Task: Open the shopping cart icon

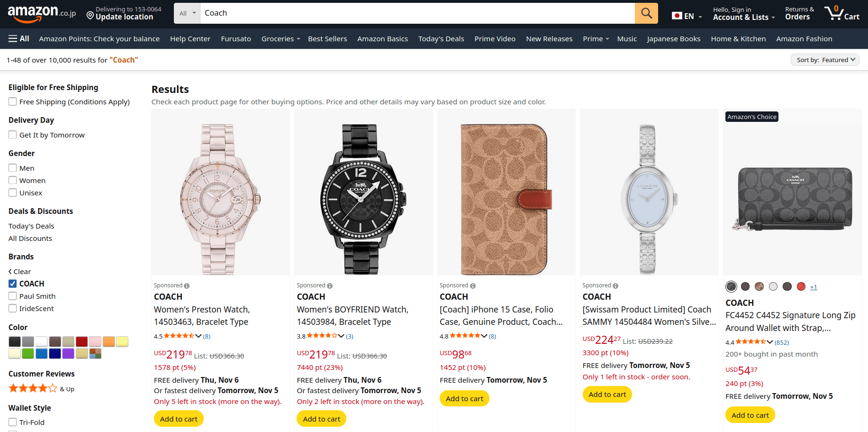Action: (x=841, y=13)
